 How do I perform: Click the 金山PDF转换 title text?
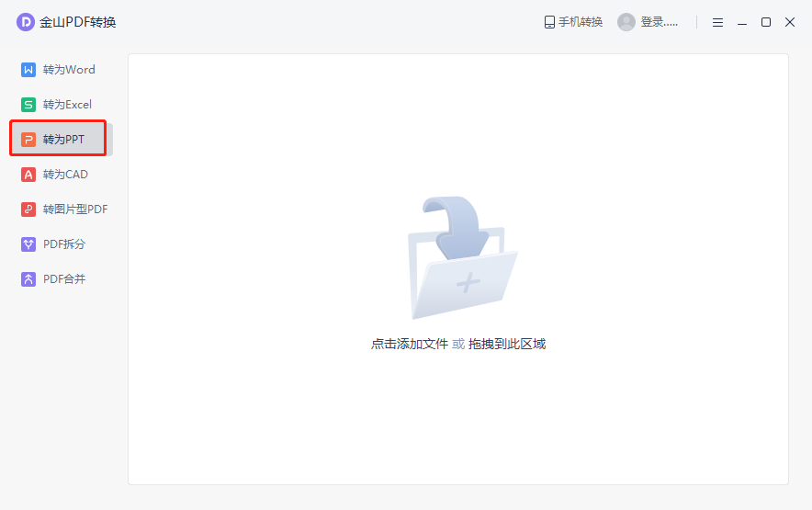click(78, 22)
